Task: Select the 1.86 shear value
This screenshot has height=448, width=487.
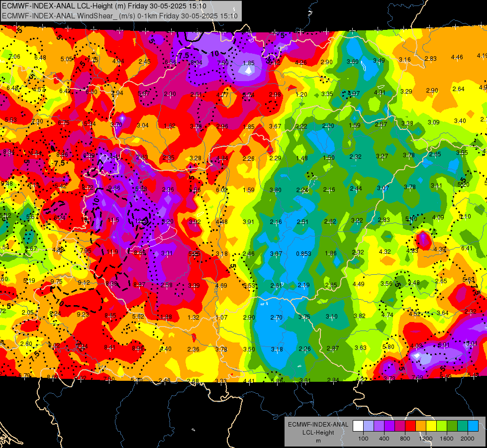Action: click(x=330, y=253)
